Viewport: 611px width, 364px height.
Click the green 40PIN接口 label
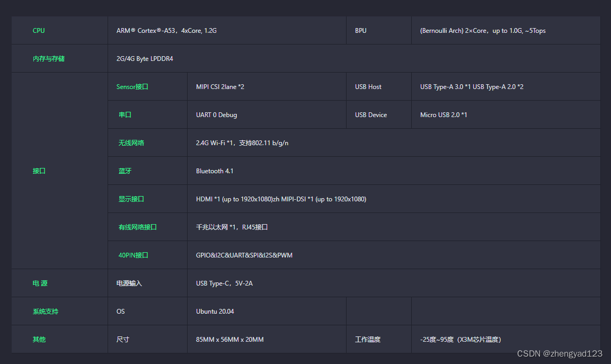[133, 255]
